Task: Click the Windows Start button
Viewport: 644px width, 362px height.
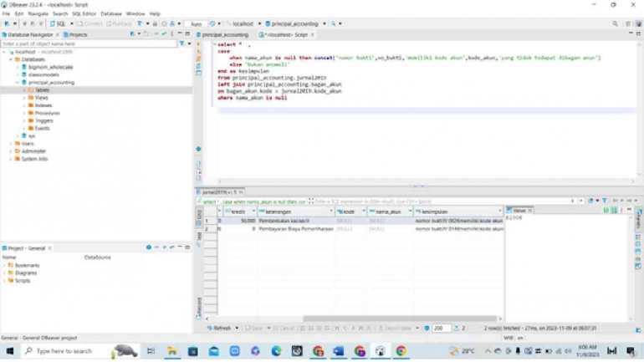Action: click(9, 351)
